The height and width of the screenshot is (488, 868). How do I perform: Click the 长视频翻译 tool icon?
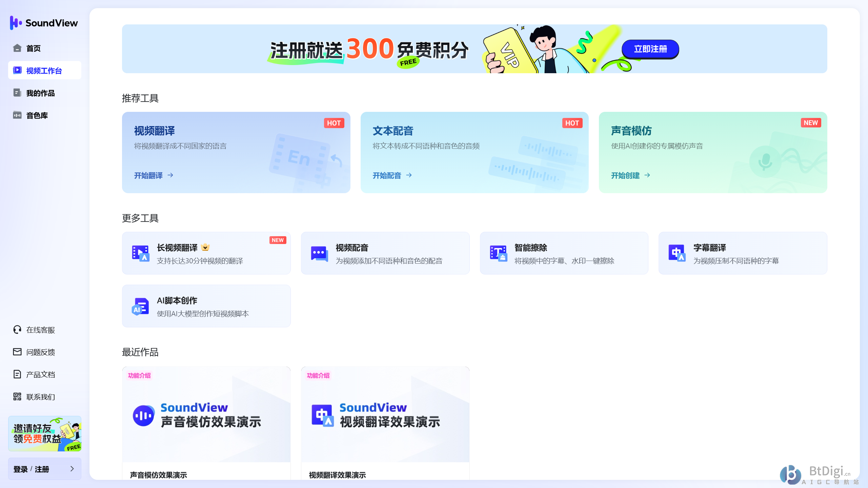tap(141, 253)
